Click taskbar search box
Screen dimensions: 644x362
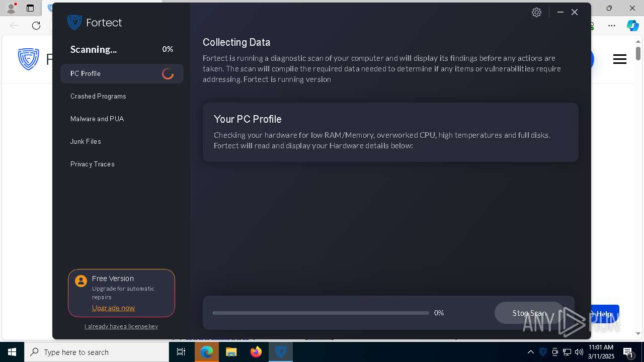click(97, 352)
